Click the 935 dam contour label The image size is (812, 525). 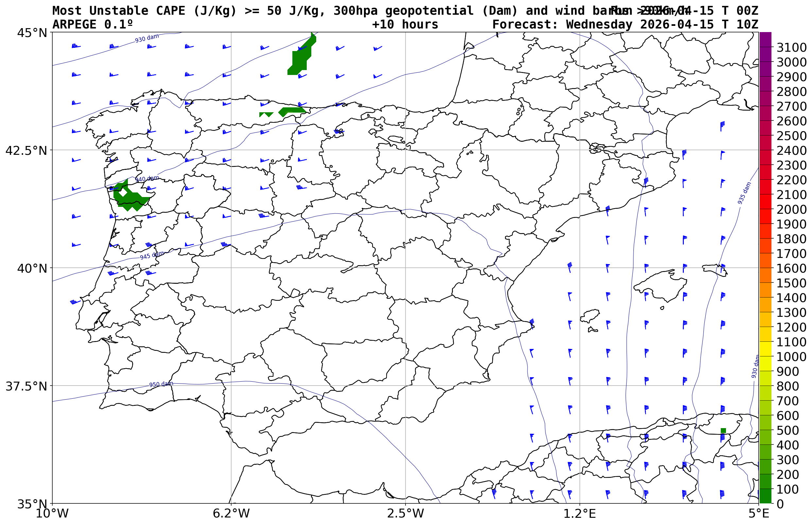click(x=744, y=193)
